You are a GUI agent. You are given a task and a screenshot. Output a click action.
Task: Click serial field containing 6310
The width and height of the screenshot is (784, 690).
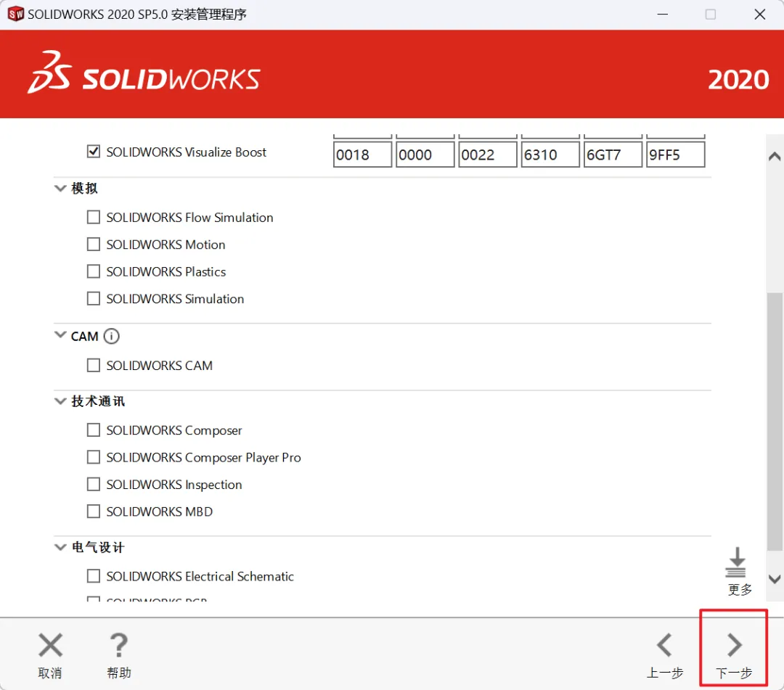[x=550, y=155]
